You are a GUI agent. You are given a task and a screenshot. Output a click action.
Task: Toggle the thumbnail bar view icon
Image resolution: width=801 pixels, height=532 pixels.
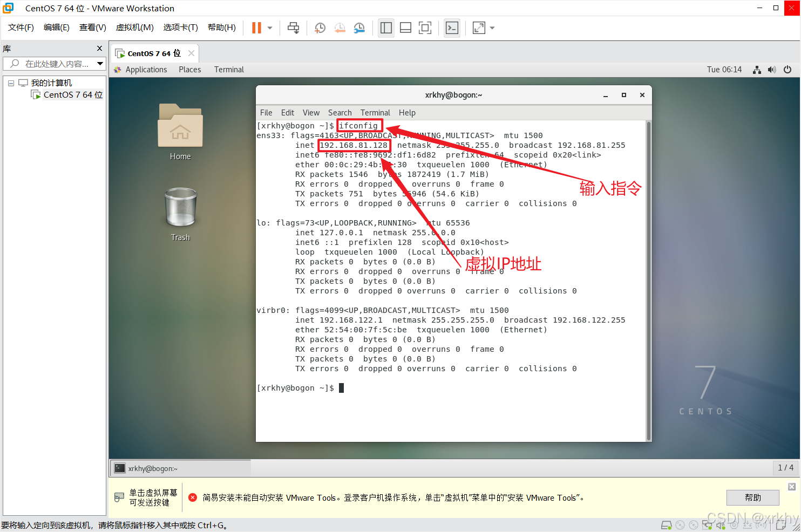click(x=406, y=28)
